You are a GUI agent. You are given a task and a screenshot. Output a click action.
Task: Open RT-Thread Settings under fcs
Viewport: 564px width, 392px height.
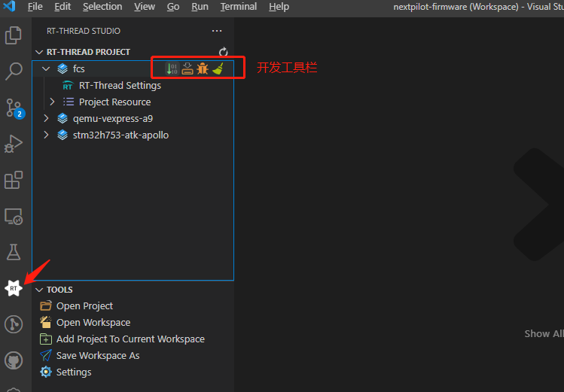pos(120,86)
